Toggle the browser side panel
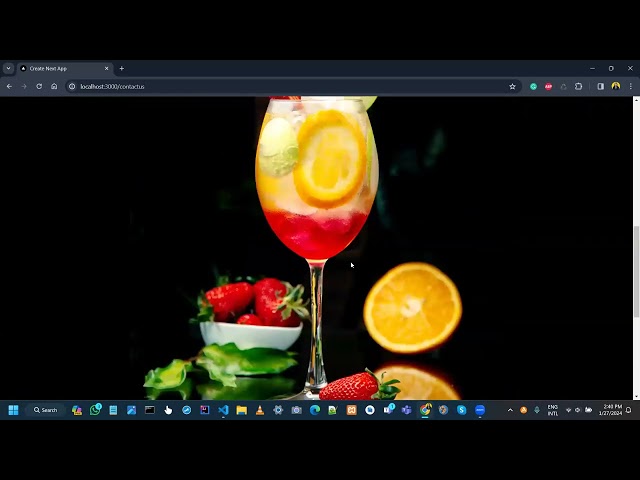Viewport: 640px width, 480px height. click(x=600, y=87)
